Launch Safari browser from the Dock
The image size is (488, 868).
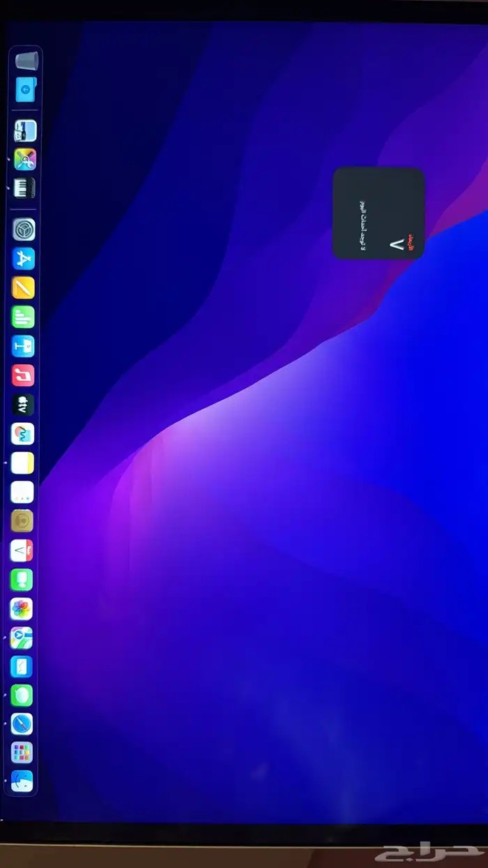[22, 724]
